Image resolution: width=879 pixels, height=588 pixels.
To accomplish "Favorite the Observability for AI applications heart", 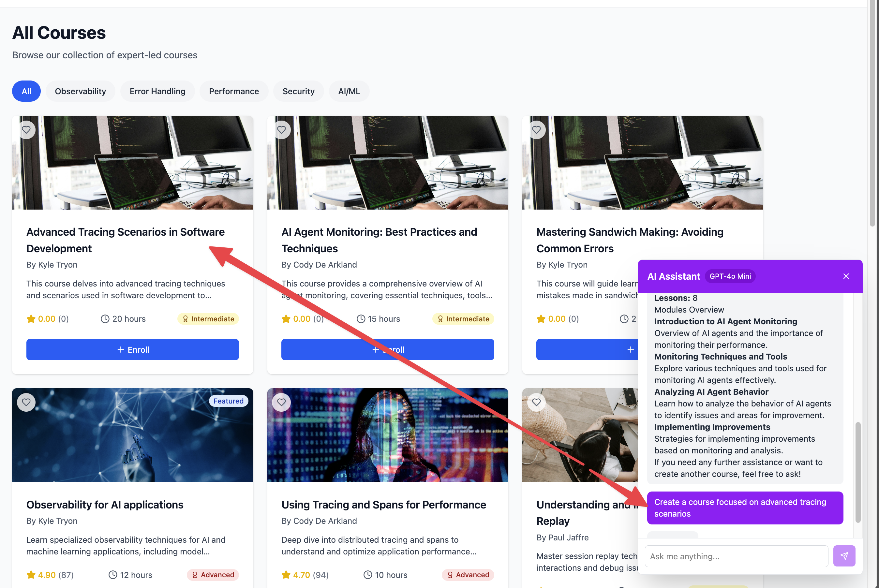I will [x=26, y=402].
